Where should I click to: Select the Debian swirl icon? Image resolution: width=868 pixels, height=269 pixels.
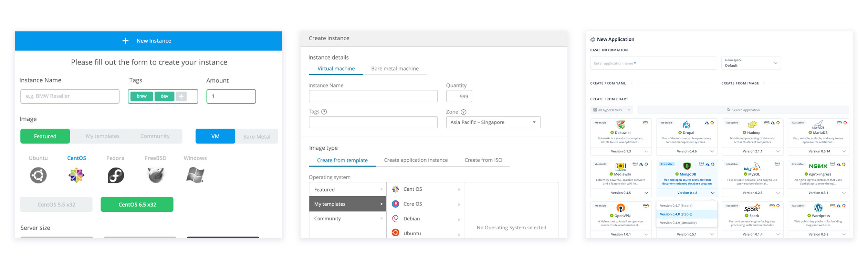click(396, 218)
